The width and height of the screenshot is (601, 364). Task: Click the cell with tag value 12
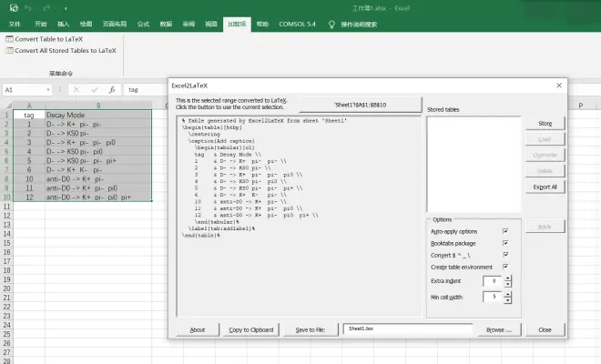coord(29,197)
